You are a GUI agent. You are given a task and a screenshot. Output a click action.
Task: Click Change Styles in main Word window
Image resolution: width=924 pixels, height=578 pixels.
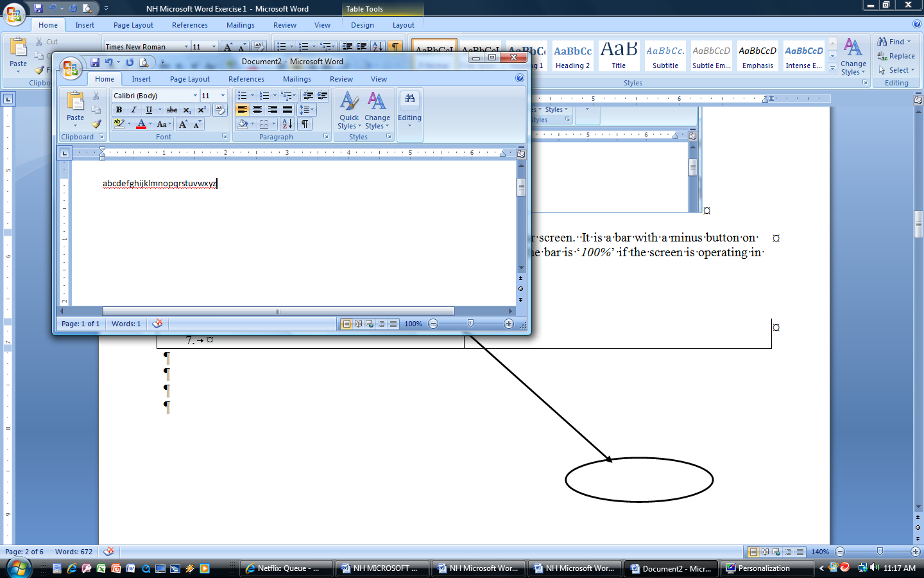click(853, 57)
